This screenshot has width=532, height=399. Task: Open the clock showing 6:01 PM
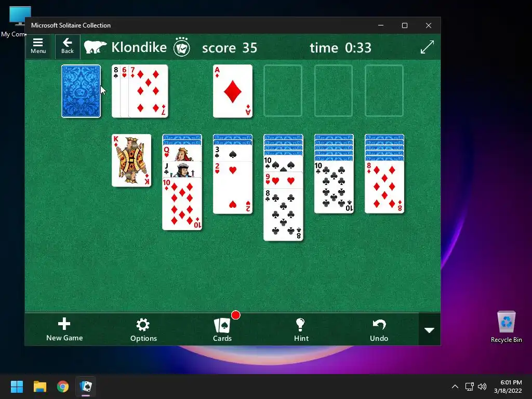(508, 387)
